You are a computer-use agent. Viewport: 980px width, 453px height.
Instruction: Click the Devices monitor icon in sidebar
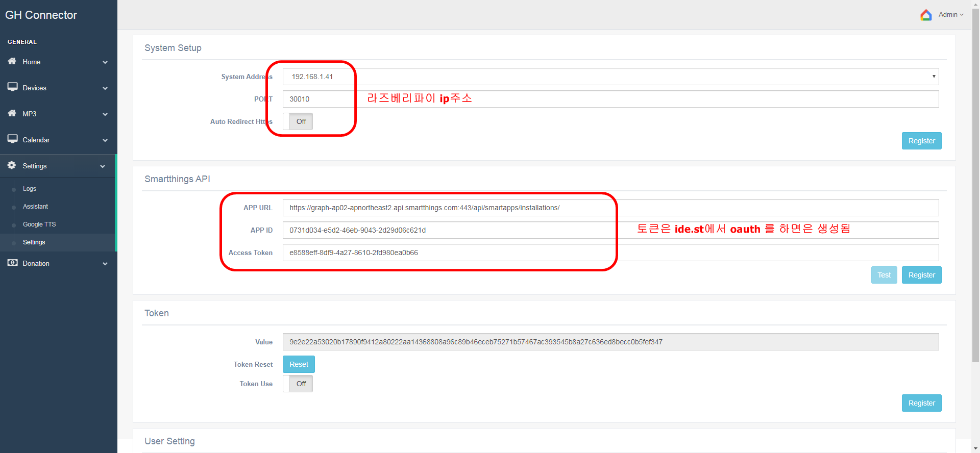pos(12,87)
